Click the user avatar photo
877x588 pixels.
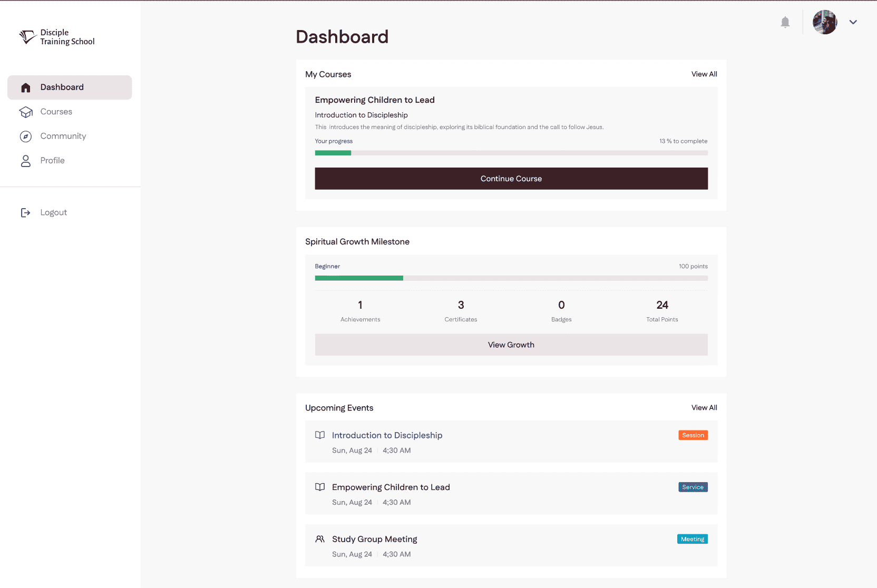pos(825,22)
